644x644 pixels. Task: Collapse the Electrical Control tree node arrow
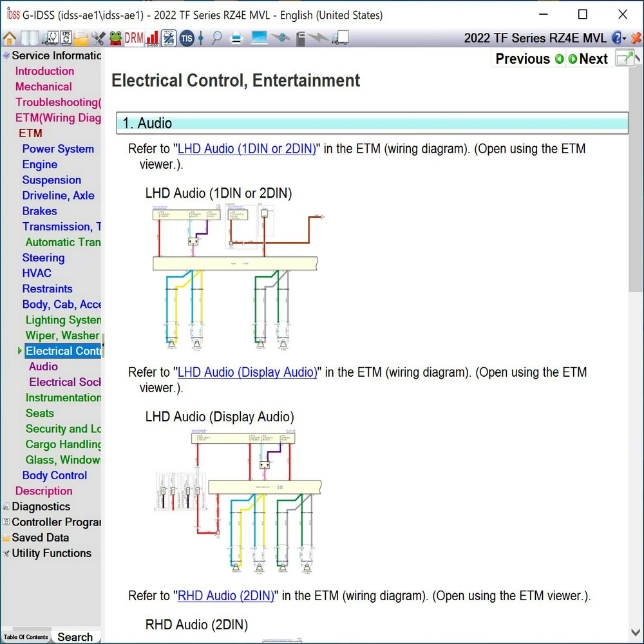click(x=19, y=351)
